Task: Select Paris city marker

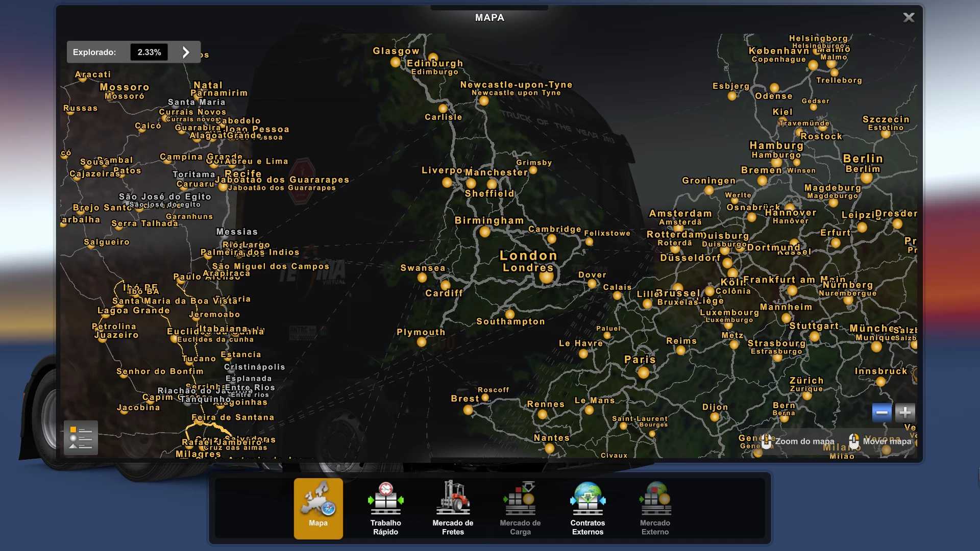Action: click(x=643, y=372)
